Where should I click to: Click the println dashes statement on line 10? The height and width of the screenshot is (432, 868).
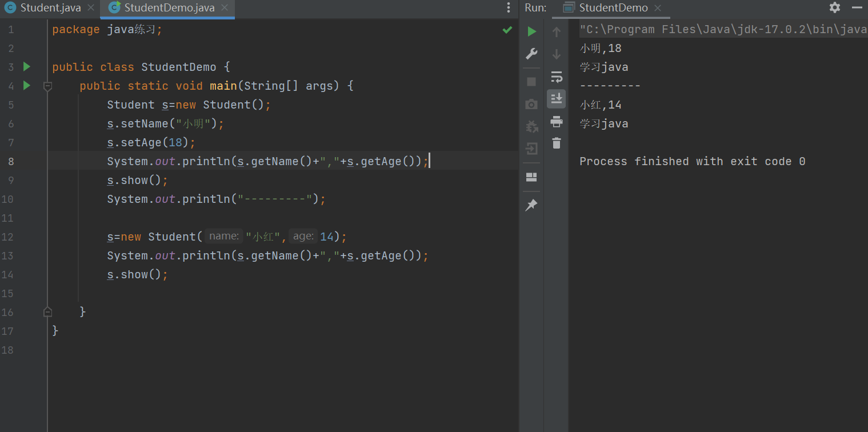pos(217,199)
